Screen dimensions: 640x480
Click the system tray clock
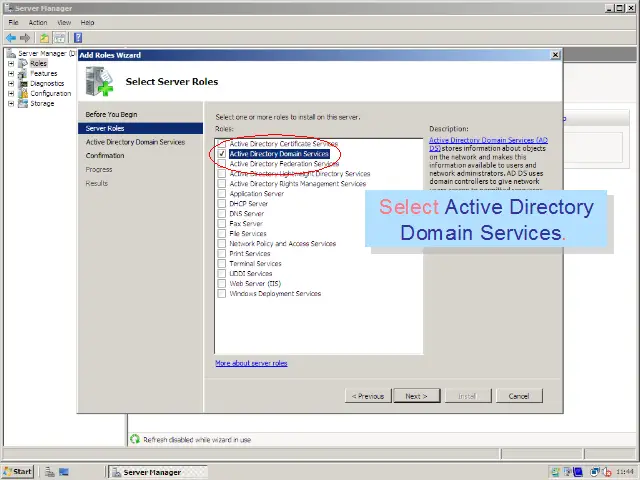coord(625,472)
